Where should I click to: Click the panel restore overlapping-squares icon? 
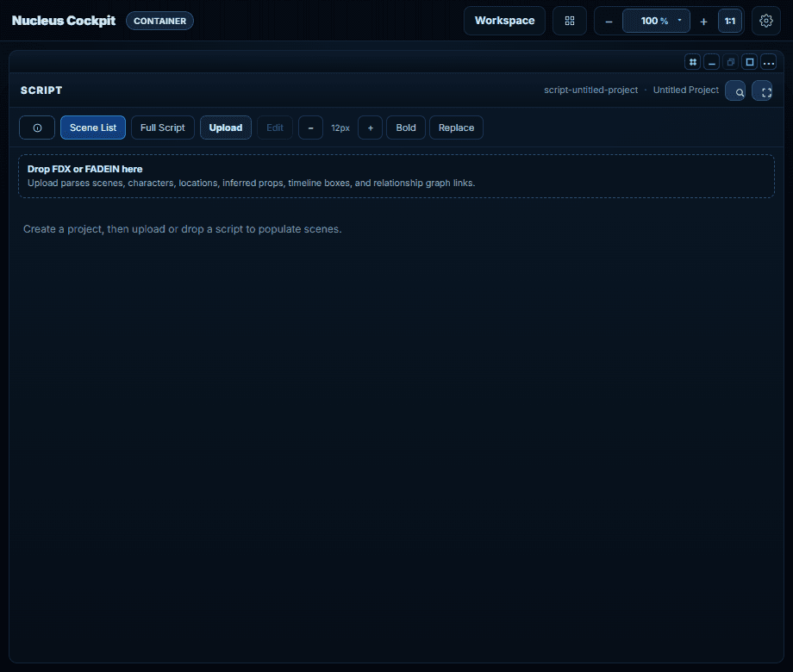click(x=731, y=62)
